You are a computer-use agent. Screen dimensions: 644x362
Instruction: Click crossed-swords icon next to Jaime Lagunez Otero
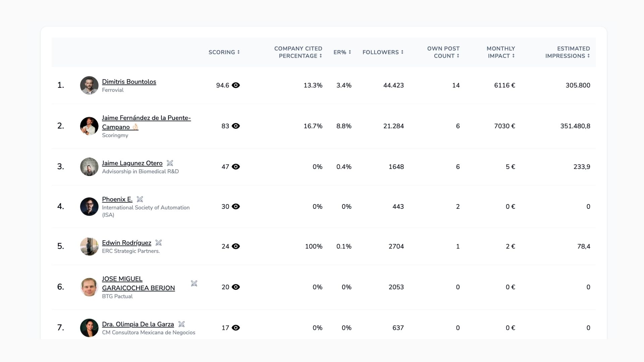(x=170, y=163)
